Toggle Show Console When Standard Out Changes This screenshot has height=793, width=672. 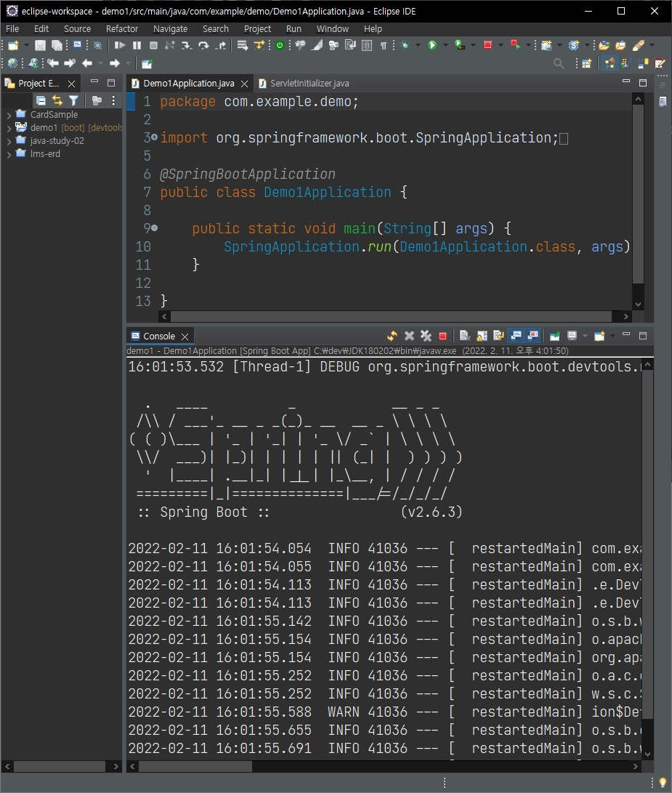point(517,336)
